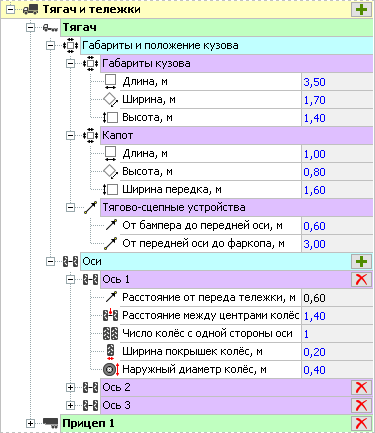Click the axle icon beside Ось 1
The width and height of the screenshot is (375, 433).
click(91, 279)
